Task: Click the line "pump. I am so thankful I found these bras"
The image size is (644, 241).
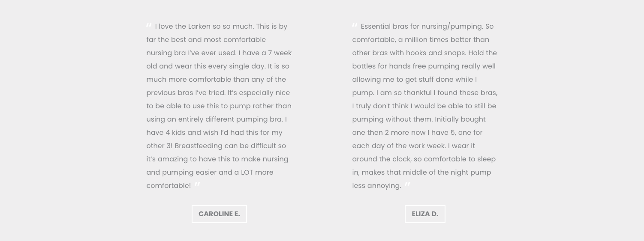Action: tap(425, 93)
